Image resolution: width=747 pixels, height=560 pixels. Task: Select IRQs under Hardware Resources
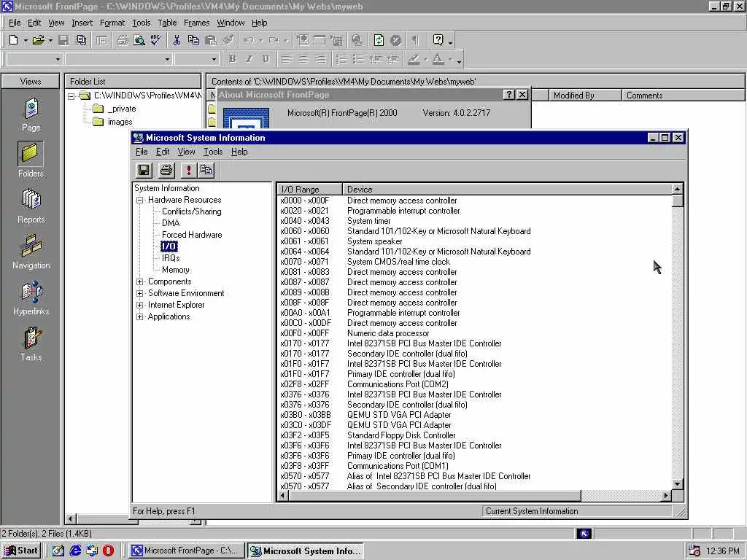coord(171,258)
